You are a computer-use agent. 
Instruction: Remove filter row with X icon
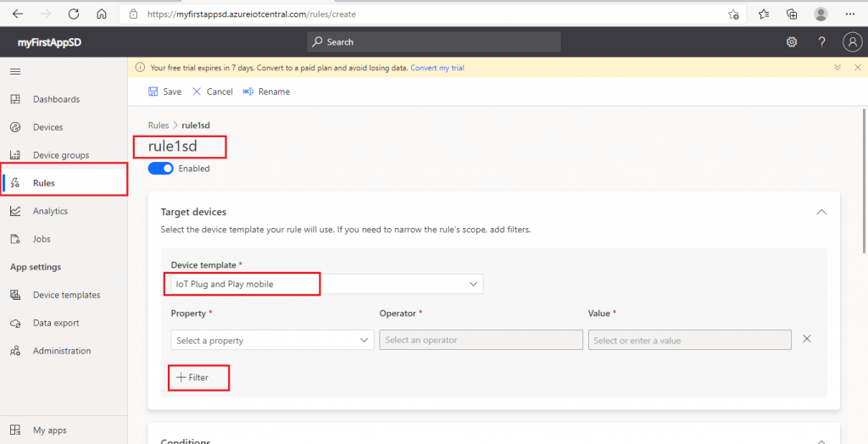click(807, 339)
